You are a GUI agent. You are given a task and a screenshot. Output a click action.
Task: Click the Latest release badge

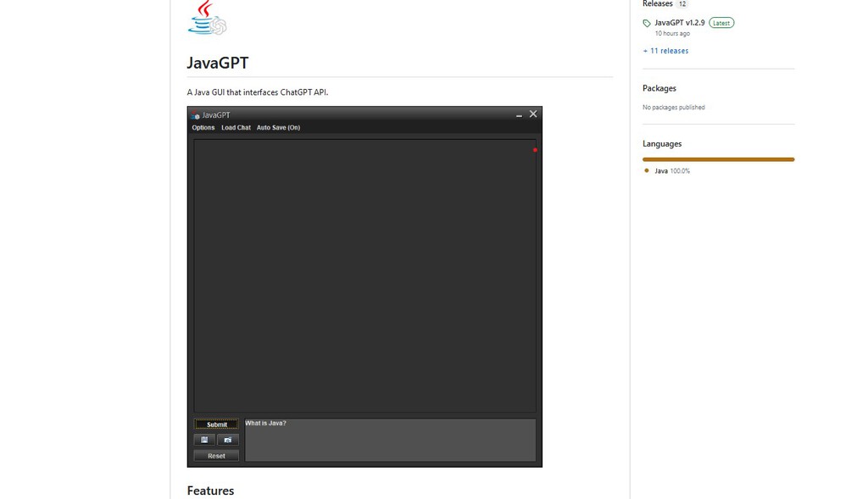point(721,23)
